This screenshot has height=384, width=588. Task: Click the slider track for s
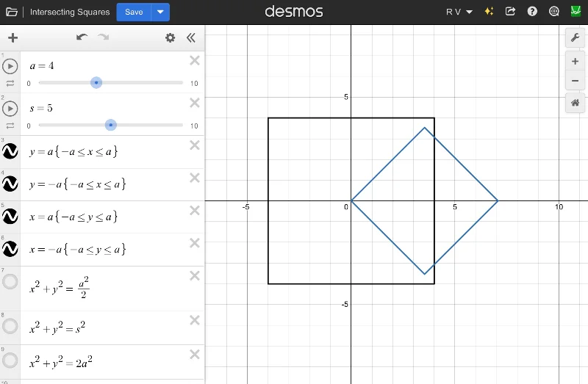147,125
